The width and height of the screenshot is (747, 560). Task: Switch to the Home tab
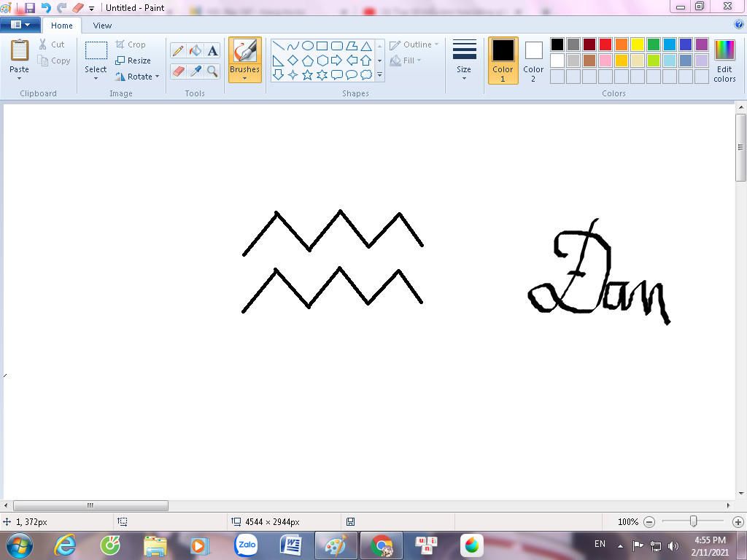tap(62, 26)
